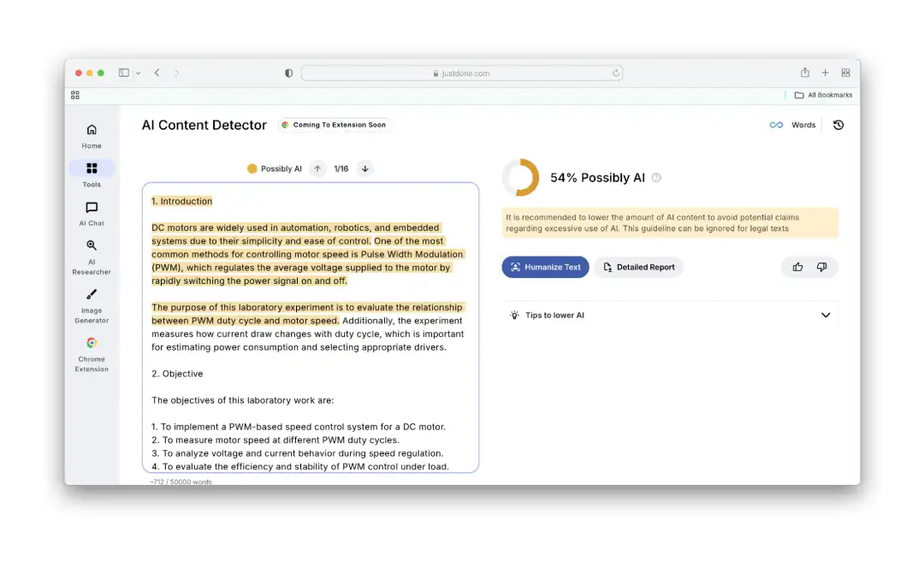The height and width of the screenshot is (561, 924).
Task: Click the '2. Objective' heading
Action: pos(177,374)
